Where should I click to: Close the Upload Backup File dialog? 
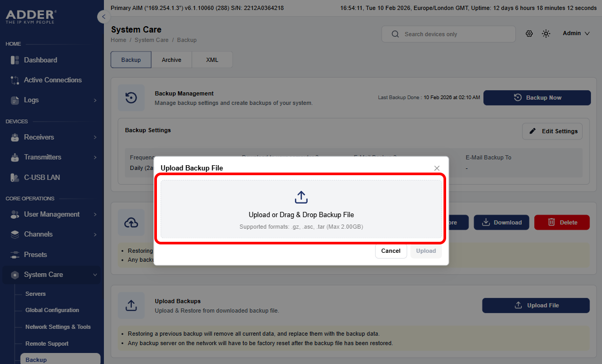(x=437, y=168)
